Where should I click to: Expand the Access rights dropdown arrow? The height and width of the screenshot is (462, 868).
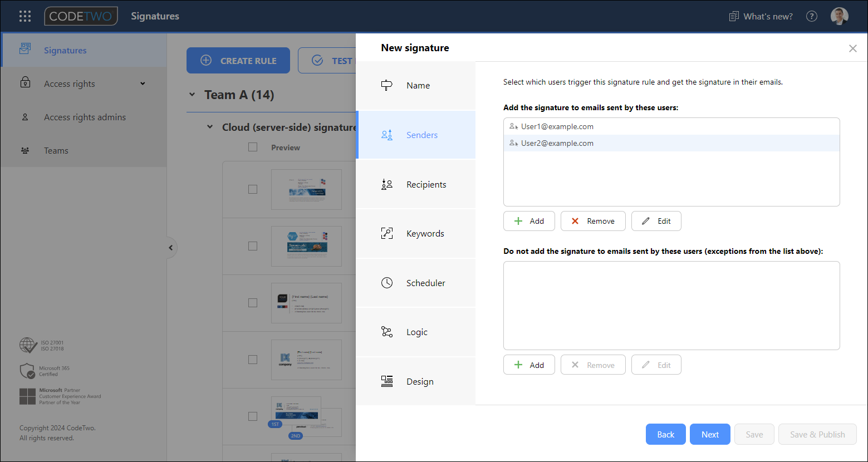click(143, 83)
